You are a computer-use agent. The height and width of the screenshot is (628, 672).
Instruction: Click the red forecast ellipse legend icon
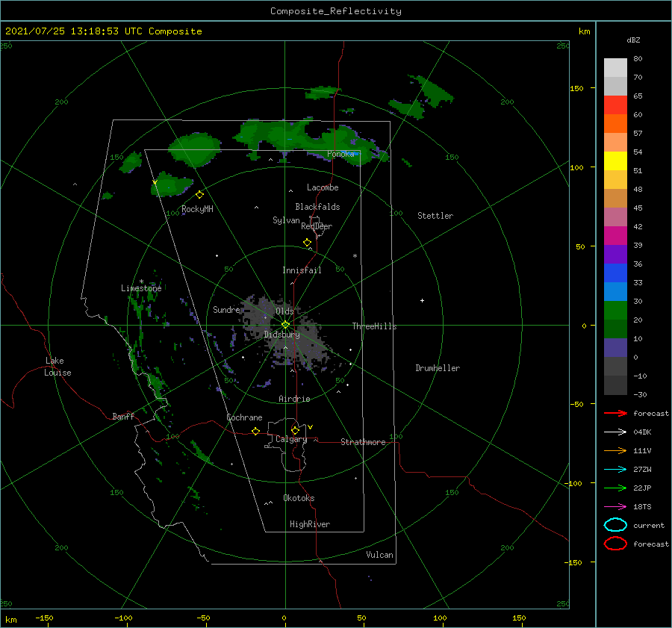tap(615, 544)
